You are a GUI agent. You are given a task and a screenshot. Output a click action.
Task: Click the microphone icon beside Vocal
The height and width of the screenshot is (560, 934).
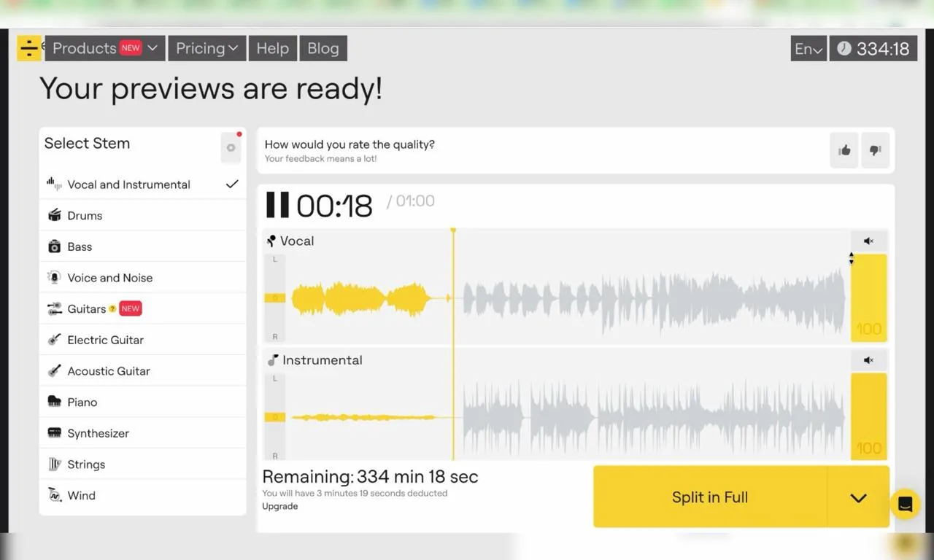(x=271, y=241)
